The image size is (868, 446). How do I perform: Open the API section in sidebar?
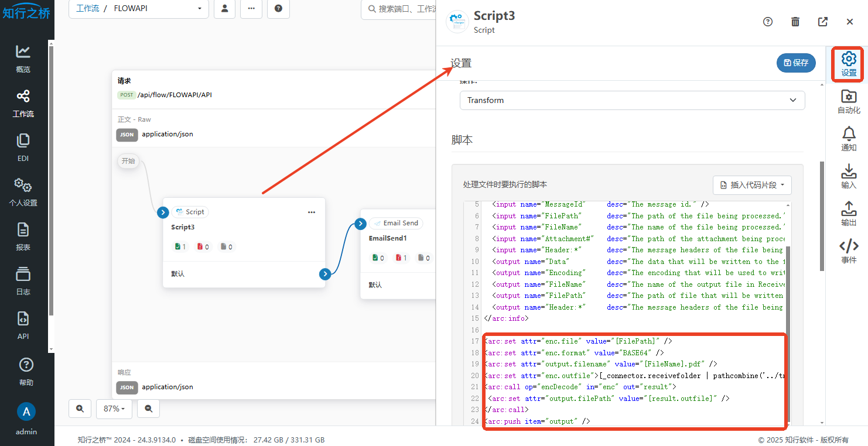pyautogui.click(x=23, y=325)
